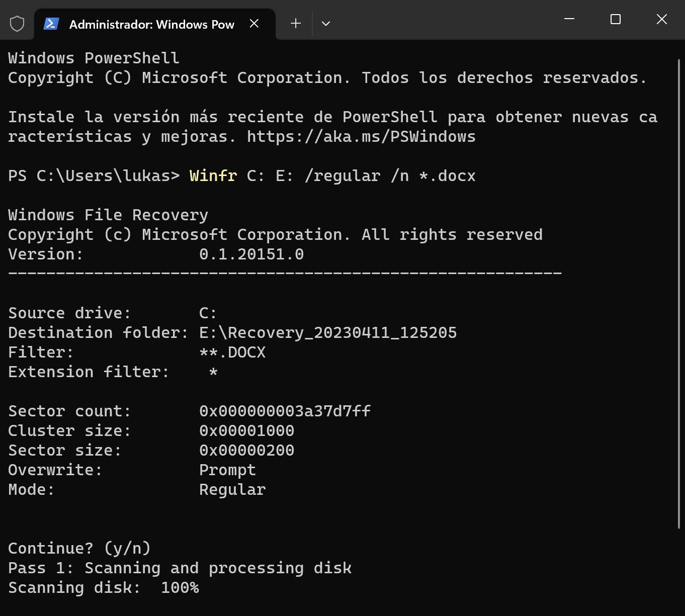Click the 'Continue? (y/n)' line
The image size is (685, 616).
click(x=79, y=549)
